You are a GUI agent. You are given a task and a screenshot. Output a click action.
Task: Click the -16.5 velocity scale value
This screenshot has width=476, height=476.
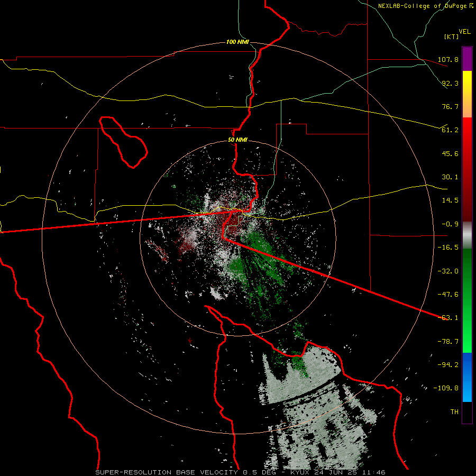(x=448, y=248)
